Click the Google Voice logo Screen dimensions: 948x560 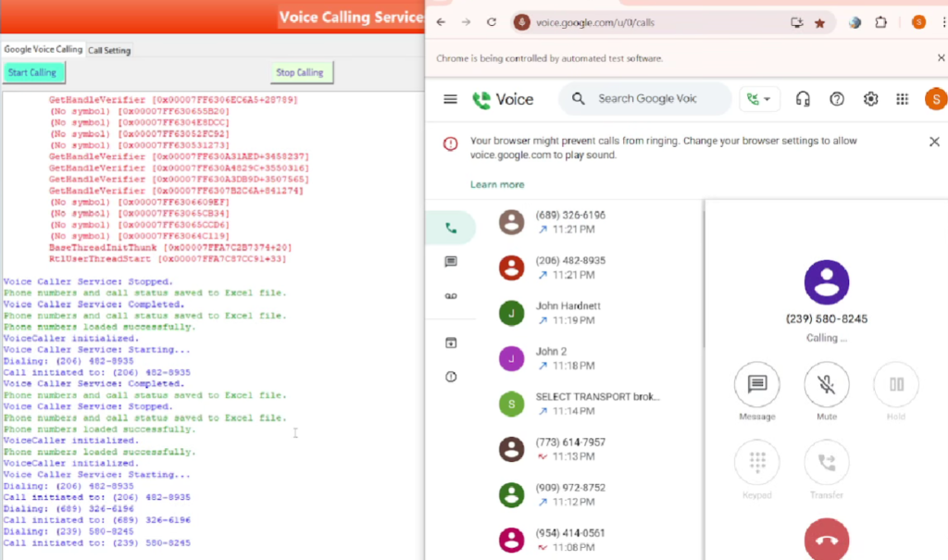503,99
